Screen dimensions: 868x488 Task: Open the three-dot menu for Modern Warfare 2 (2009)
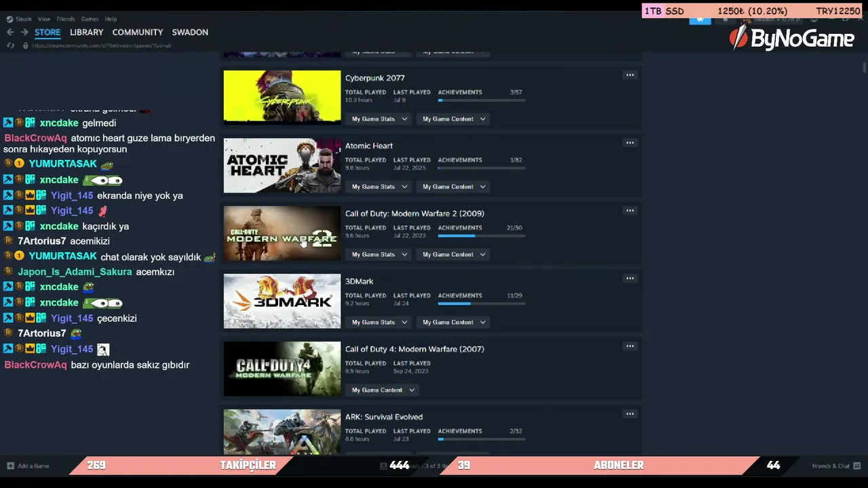pos(630,211)
